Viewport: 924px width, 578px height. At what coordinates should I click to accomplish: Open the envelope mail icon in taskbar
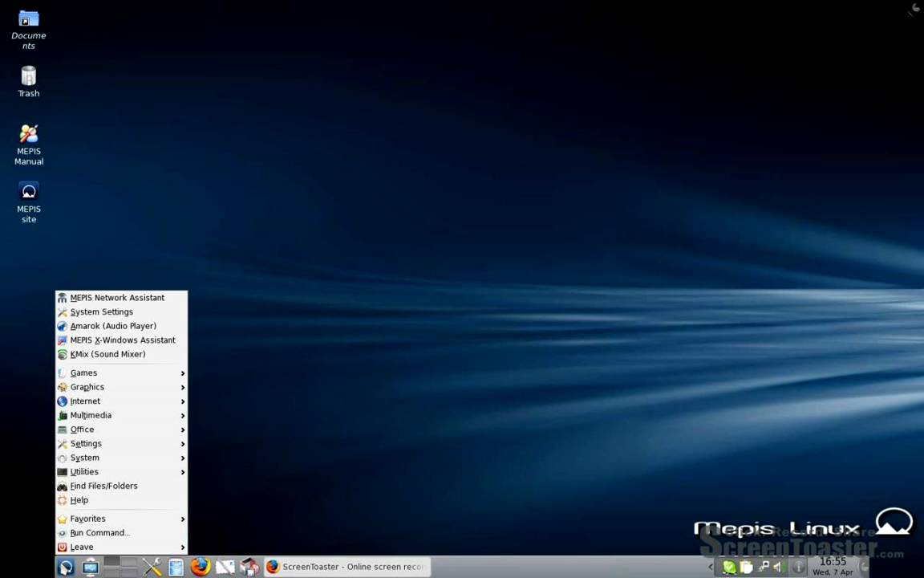(225, 568)
